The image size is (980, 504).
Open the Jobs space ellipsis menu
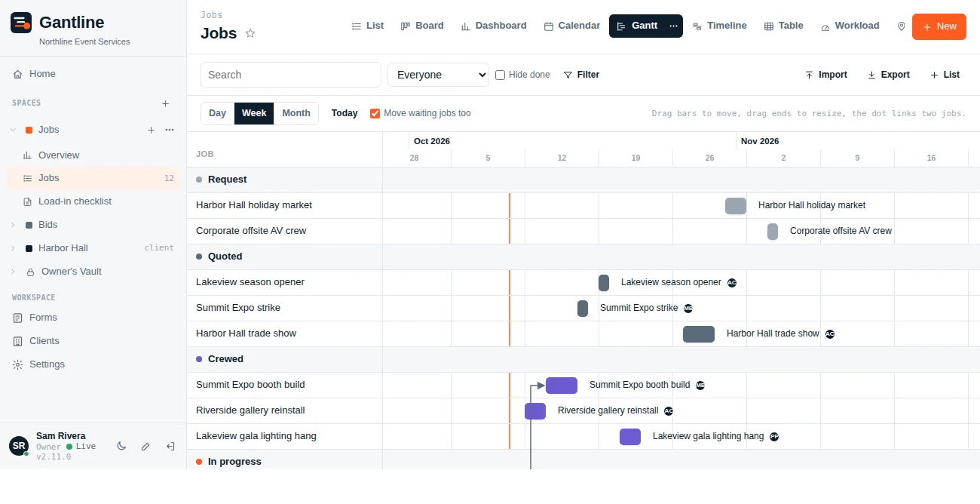(170, 130)
